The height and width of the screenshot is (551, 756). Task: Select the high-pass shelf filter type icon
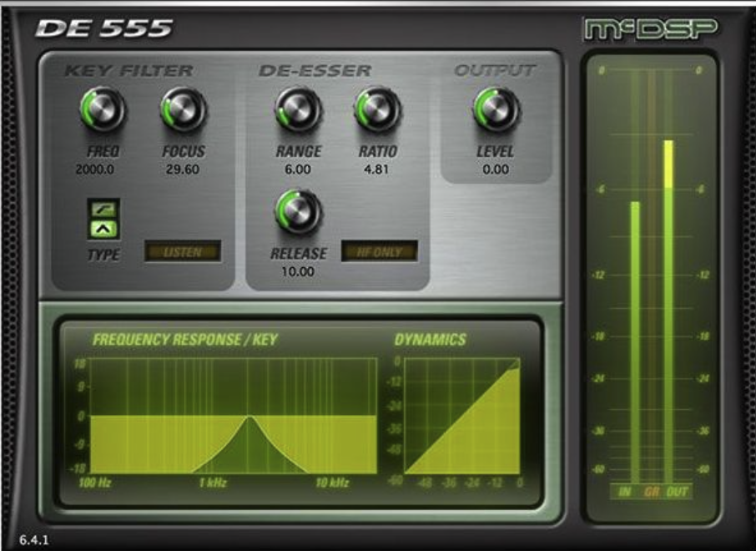point(103,209)
